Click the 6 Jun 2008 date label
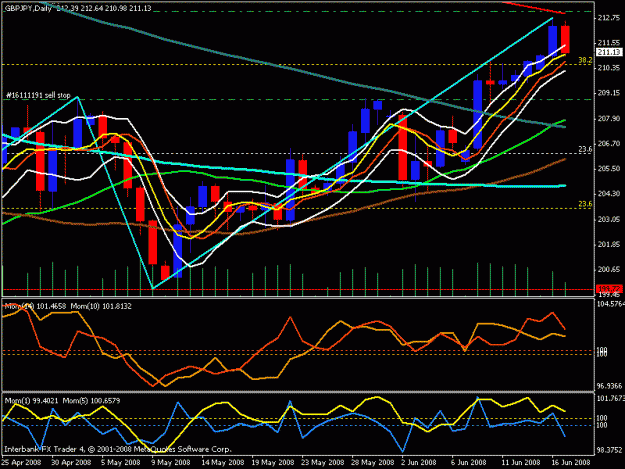The image size is (625, 469). point(468,462)
